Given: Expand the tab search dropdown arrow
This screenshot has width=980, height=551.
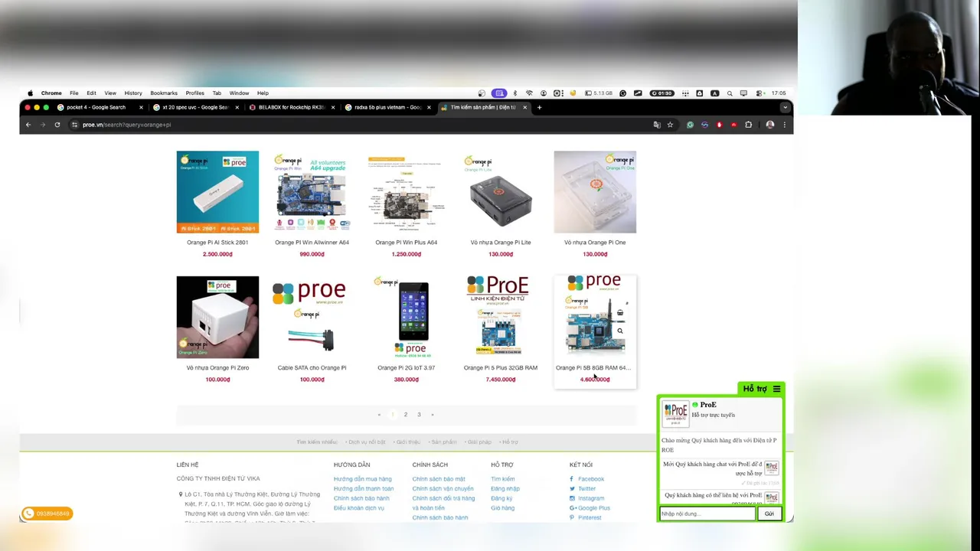Looking at the screenshot, I should click(785, 107).
